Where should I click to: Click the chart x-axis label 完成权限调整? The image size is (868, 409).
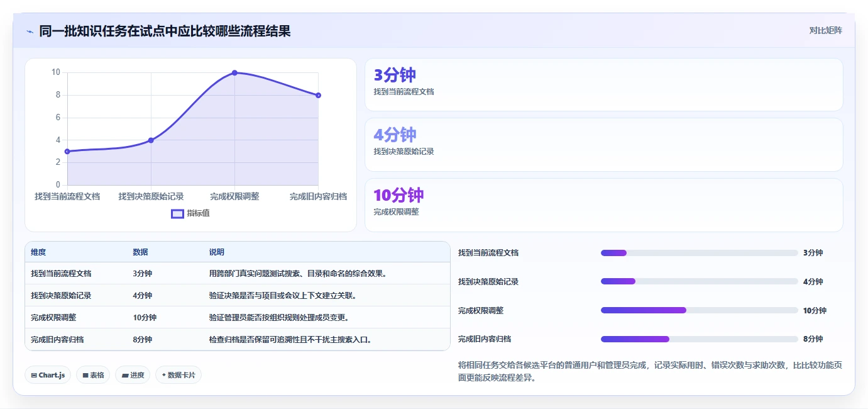pos(234,196)
